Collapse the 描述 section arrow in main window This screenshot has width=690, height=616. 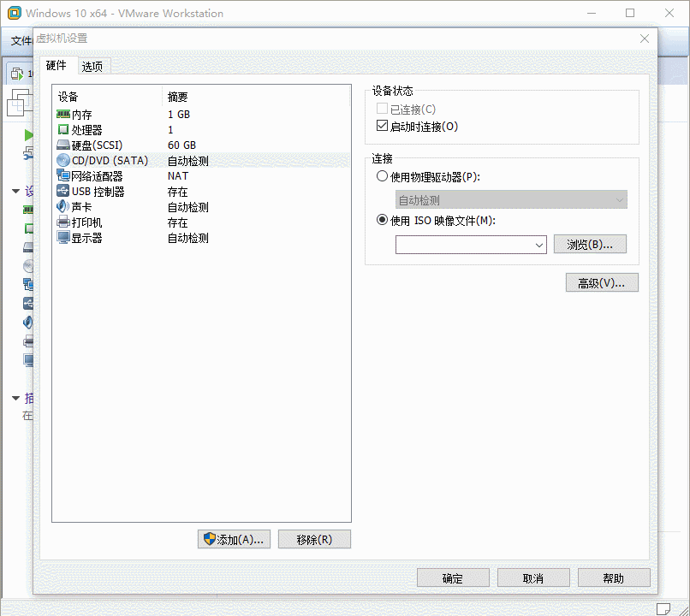[x=16, y=398]
